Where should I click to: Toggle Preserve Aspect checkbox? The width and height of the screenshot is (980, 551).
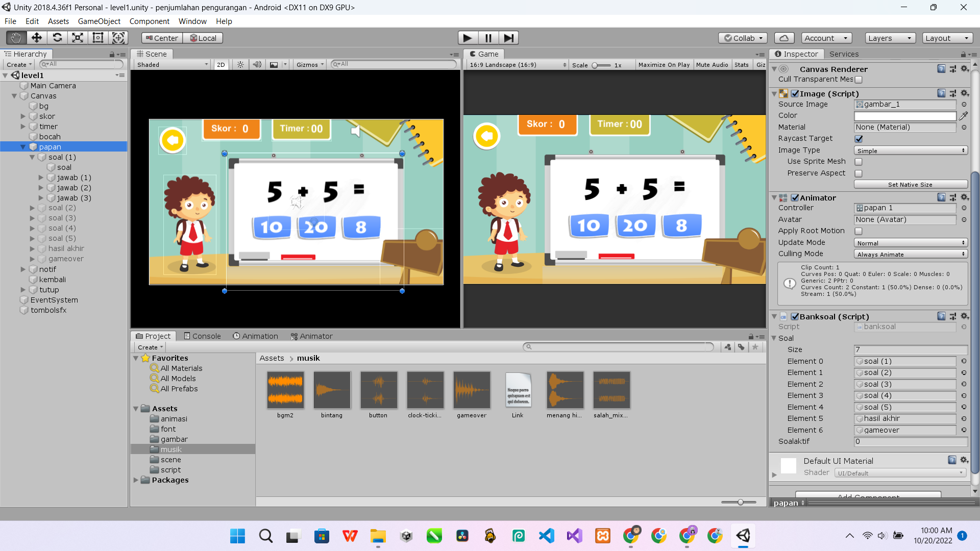pyautogui.click(x=859, y=173)
